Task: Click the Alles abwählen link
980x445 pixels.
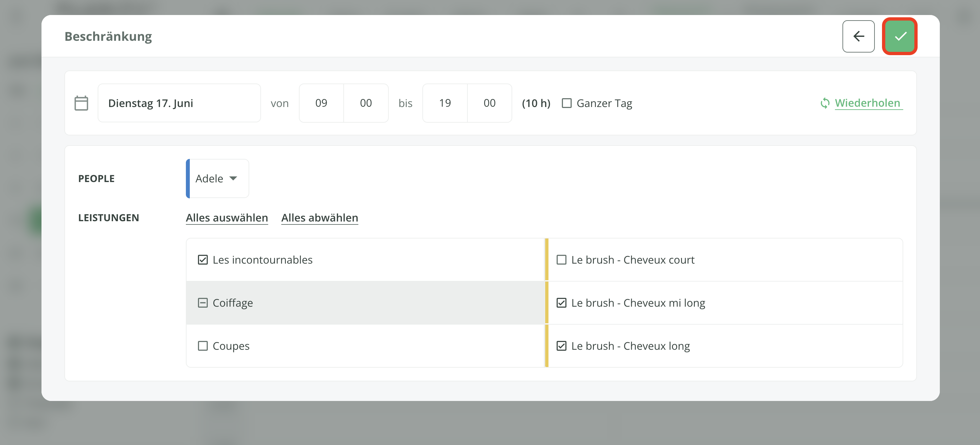Action: coord(319,218)
